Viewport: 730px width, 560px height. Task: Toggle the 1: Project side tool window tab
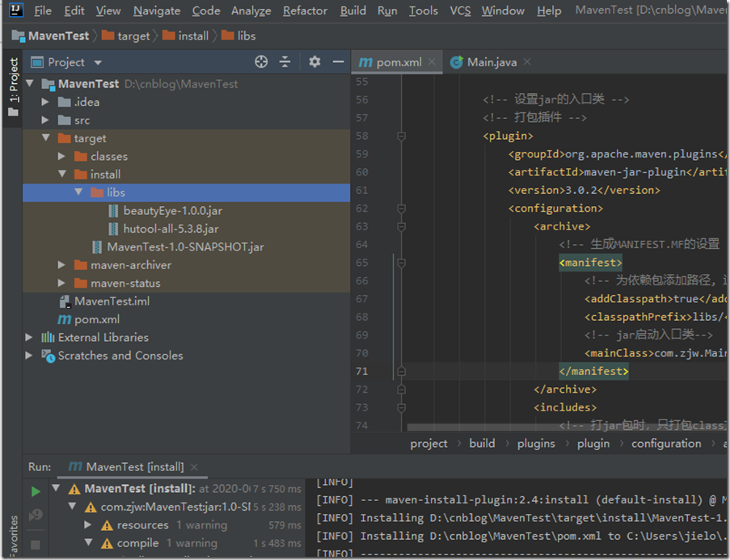tap(13, 87)
